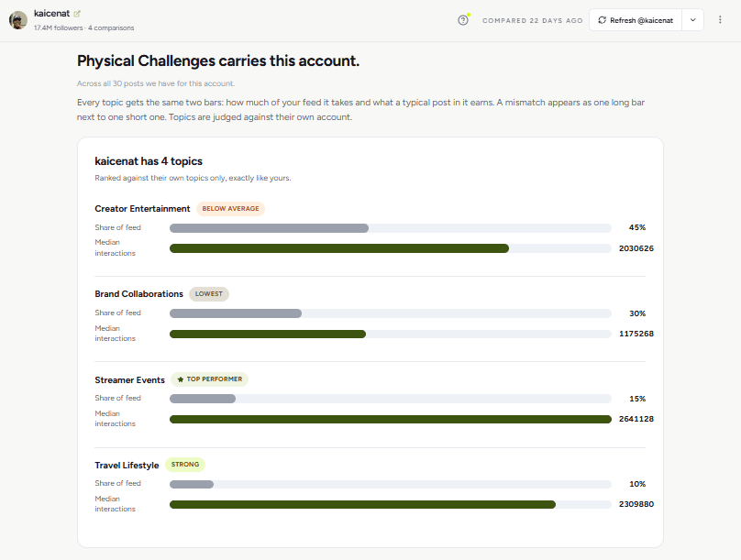This screenshot has width=741, height=560.
Task: Select the Streamer Events topic title
Action: pos(129,379)
